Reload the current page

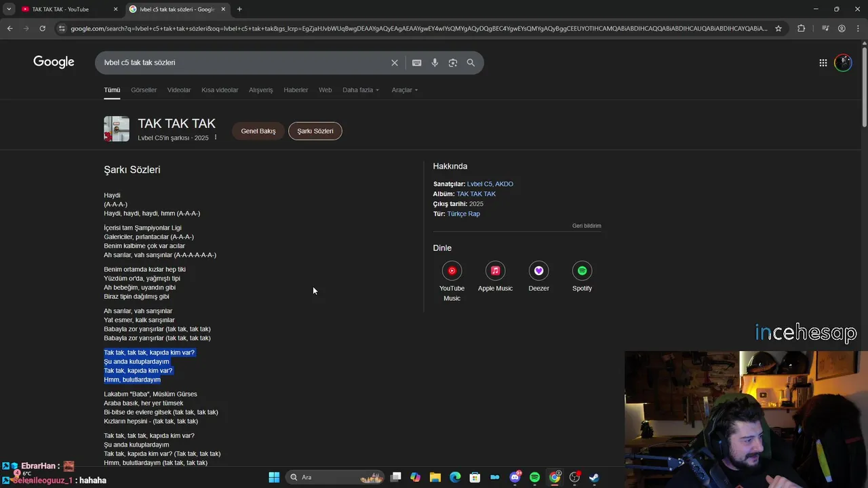(42, 28)
